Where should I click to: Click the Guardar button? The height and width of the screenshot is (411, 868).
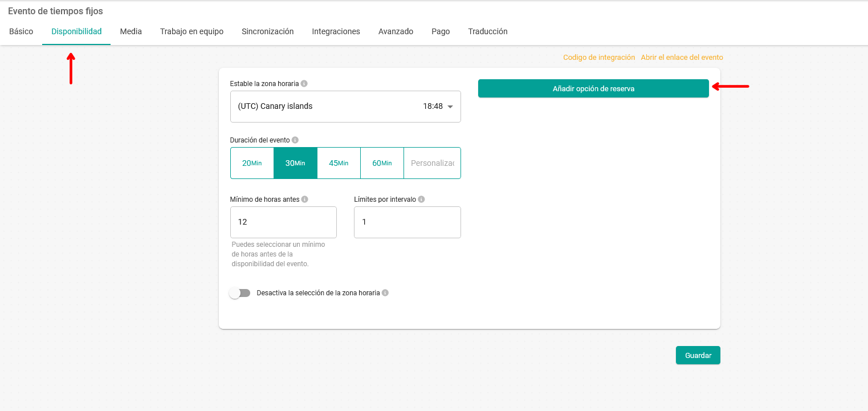click(698, 355)
